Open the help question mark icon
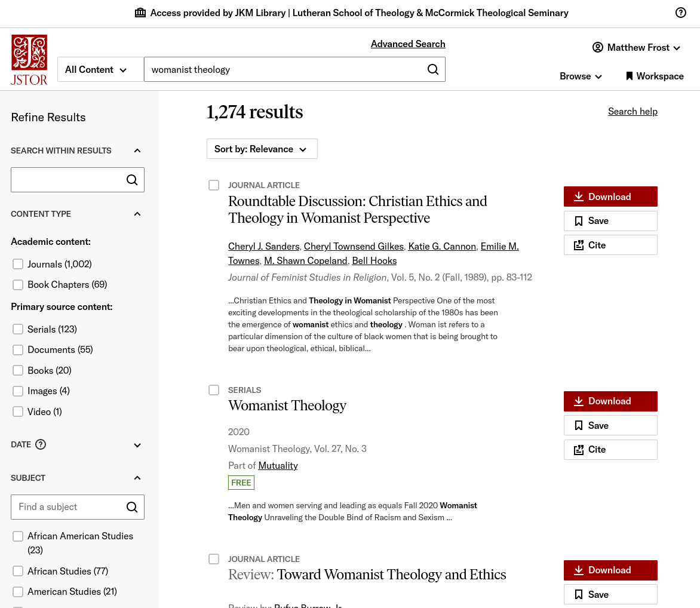700x608 pixels. tap(680, 12)
